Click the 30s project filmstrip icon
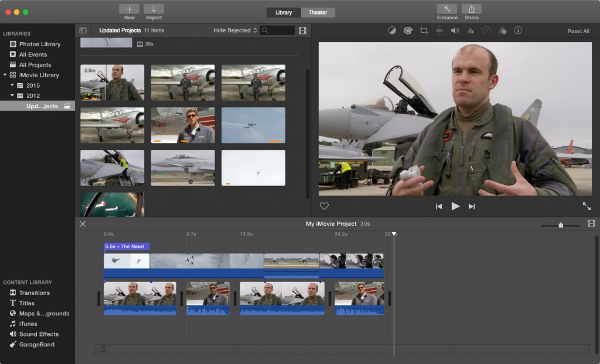Viewport: 600px width, 364px height. click(x=139, y=44)
